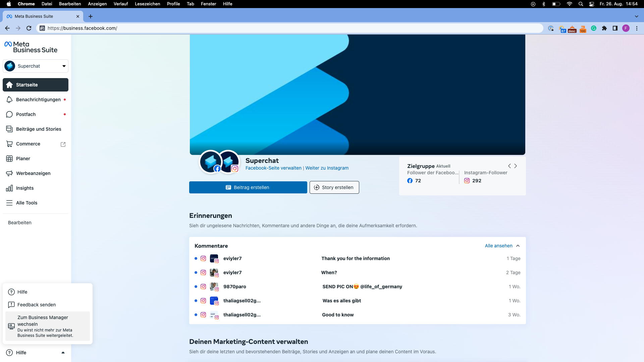Click Chrome extensions puzzle piece icon
The height and width of the screenshot is (362, 644).
click(x=604, y=28)
